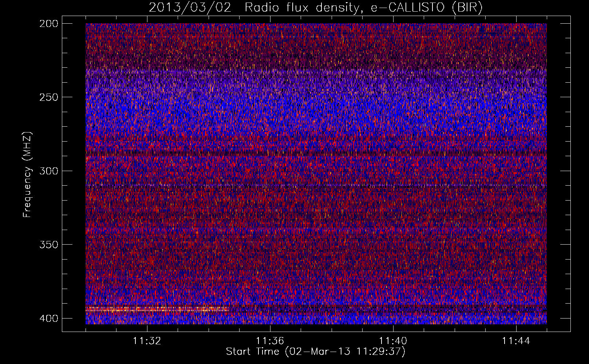Select the 11:36 time tick label
Viewport: 589px width, 364px height.
270,341
